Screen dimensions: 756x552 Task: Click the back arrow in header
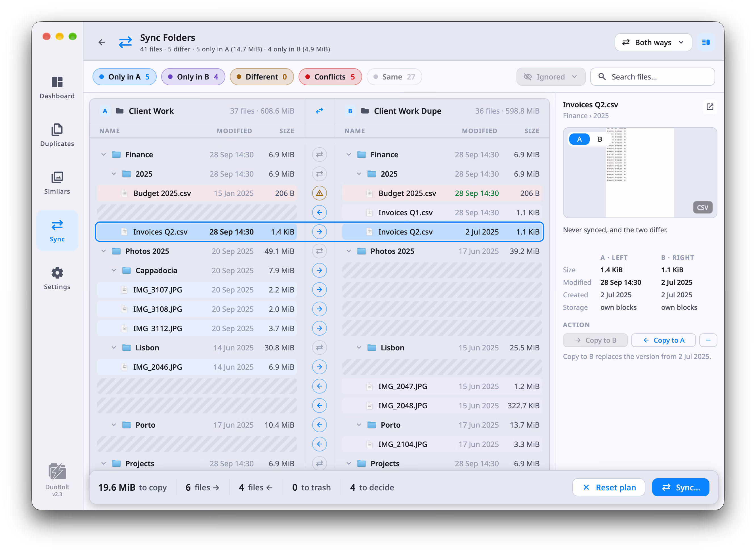(102, 42)
